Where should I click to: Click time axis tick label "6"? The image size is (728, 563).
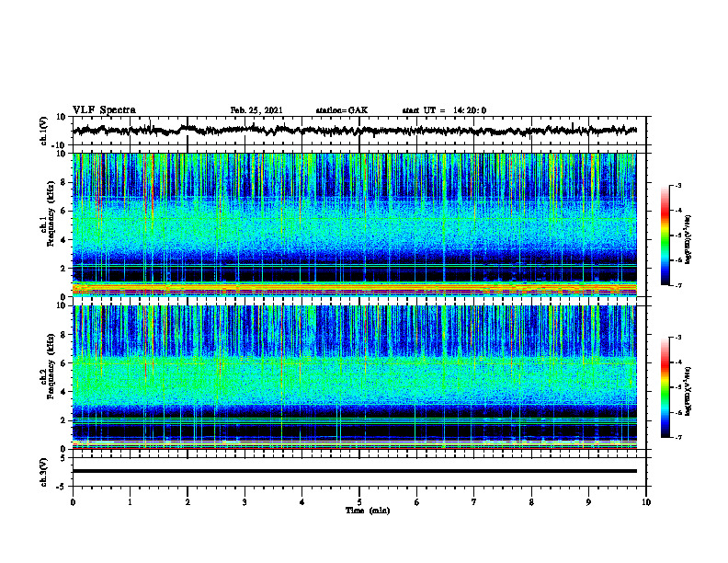coord(417,502)
